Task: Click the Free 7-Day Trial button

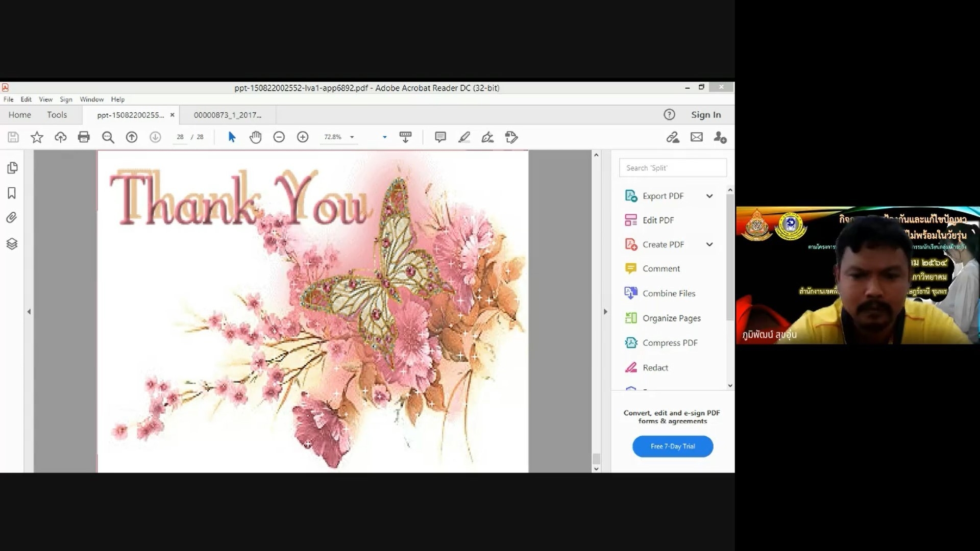Action: pos(672,446)
